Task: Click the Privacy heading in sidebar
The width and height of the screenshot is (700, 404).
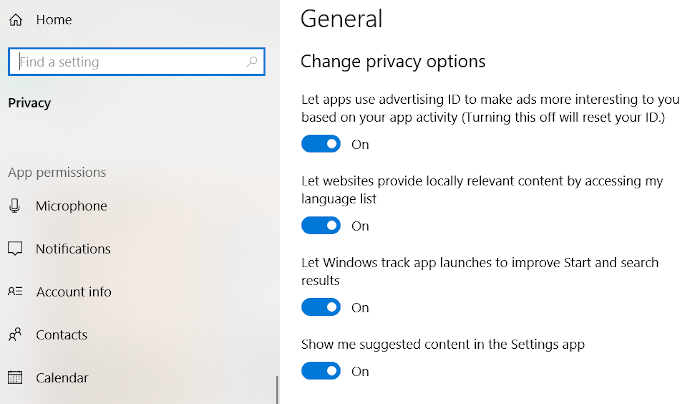Action: click(29, 103)
